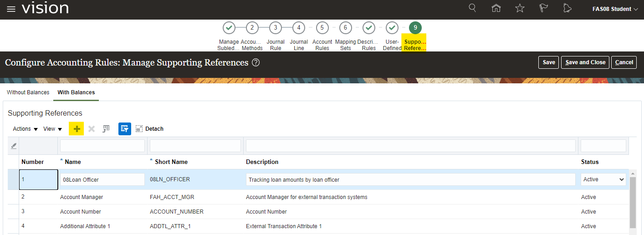Viewport: 644px width, 235px height.
Task: Click the Save and Close button
Action: (585, 62)
